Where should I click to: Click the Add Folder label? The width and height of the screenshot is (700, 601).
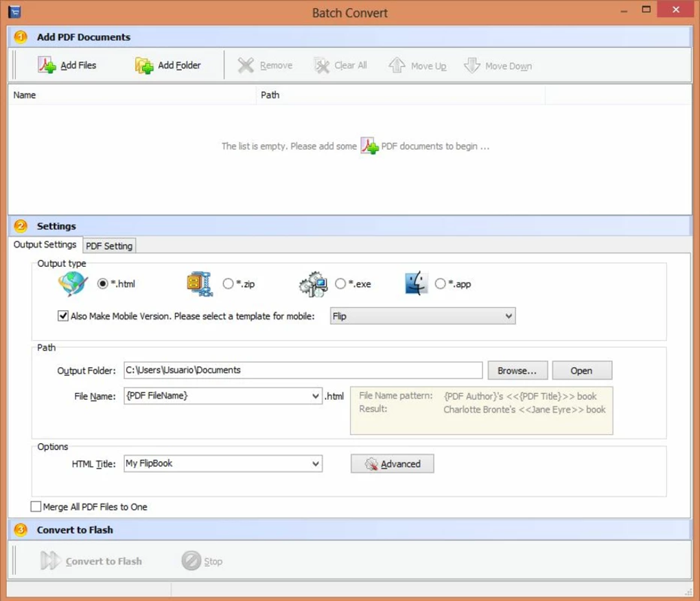click(180, 65)
